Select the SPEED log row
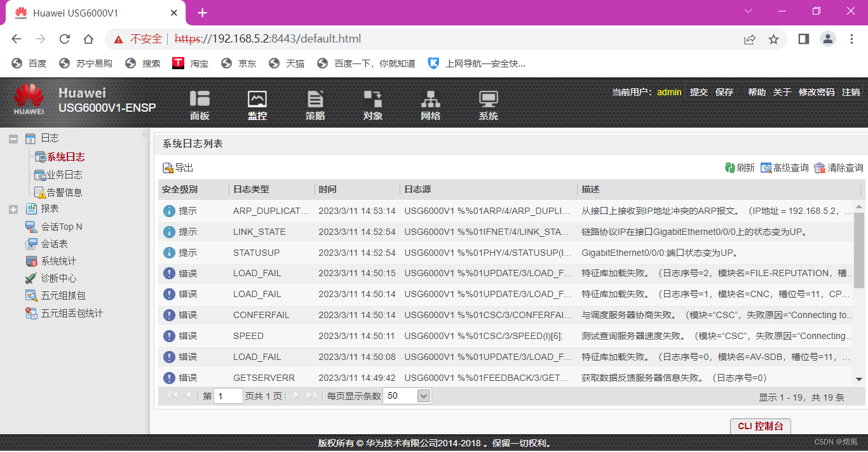This screenshot has width=868, height=452. coord(506,336)
